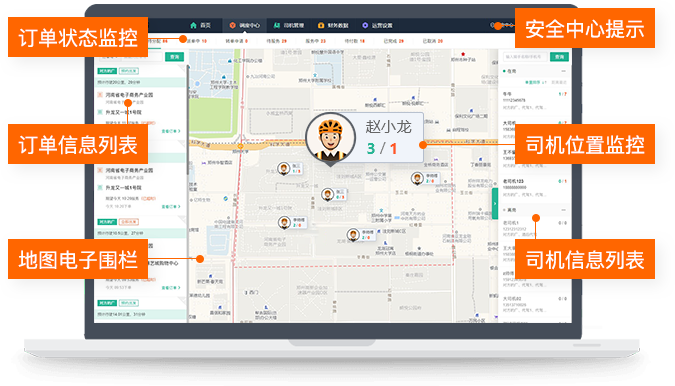This screenshot has width=675, height=386.
Task: Show 已完成 orders
Action: pos(394,41)
